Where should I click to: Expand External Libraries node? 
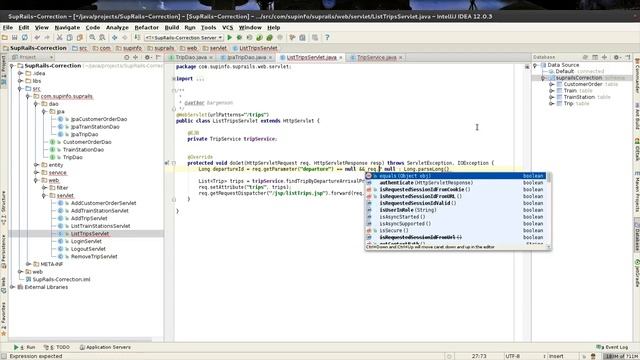point(12,287)
